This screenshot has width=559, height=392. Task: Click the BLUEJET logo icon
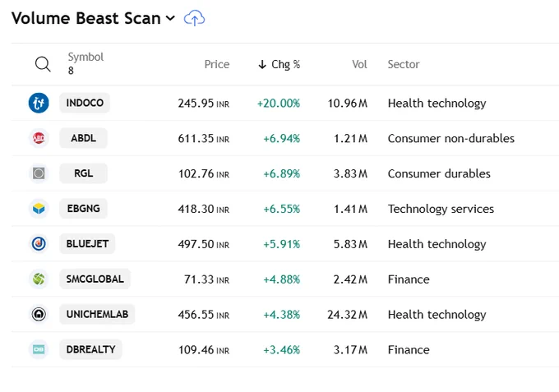(x=39, y=244)
